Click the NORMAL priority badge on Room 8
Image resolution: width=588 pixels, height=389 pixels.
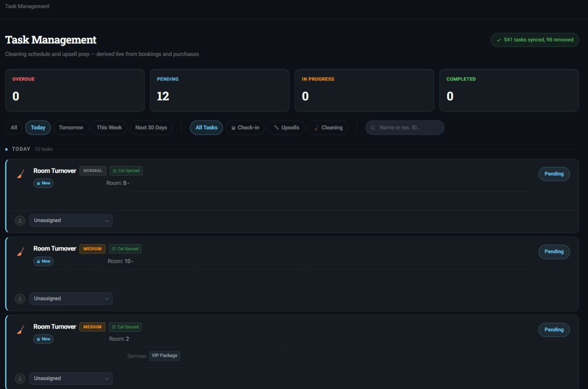pos(93,171)
